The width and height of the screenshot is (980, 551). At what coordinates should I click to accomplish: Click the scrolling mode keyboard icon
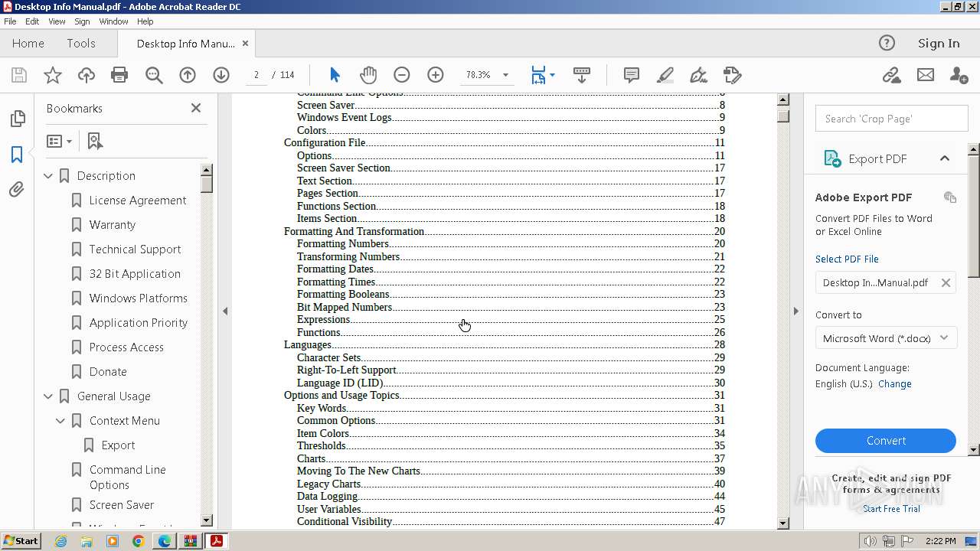click(x=582, y=75)
